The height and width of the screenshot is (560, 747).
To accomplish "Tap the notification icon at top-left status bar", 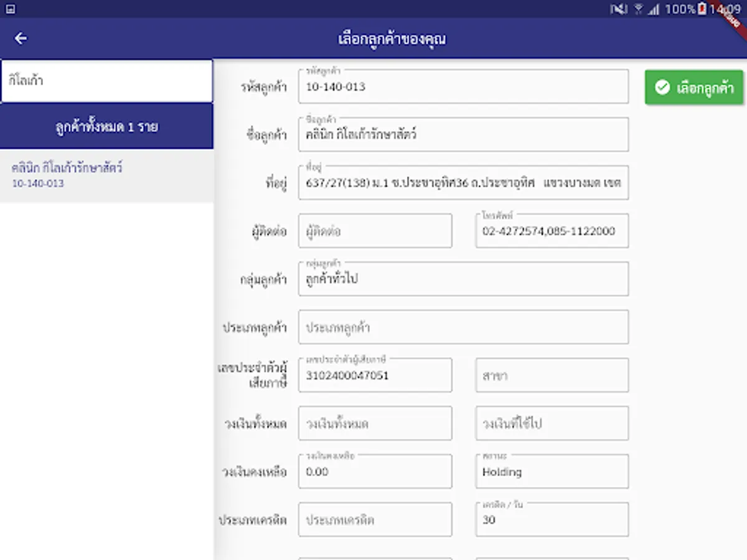I will click(x=10, y=9).
